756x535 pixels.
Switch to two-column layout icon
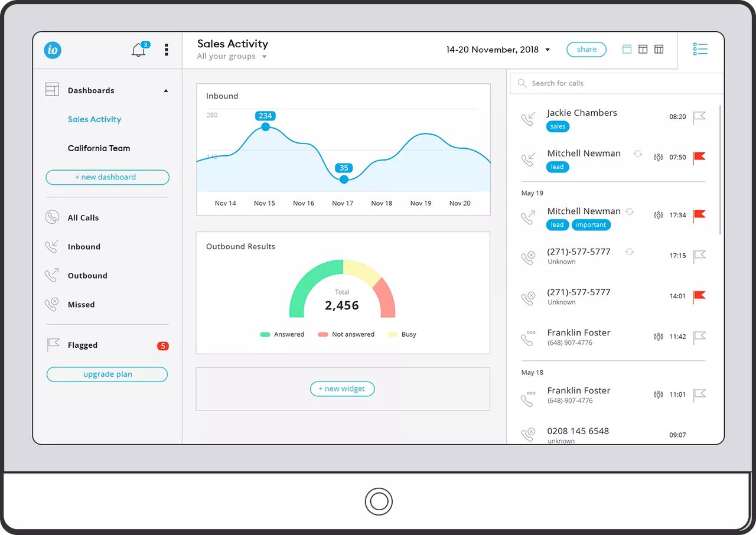coord(643,50)
